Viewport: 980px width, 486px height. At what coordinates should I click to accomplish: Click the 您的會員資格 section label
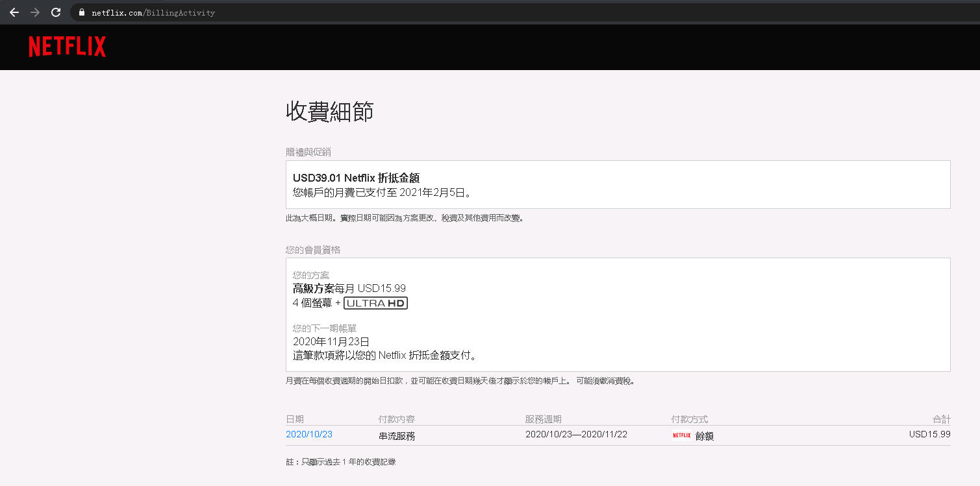(x=313, y=250)
